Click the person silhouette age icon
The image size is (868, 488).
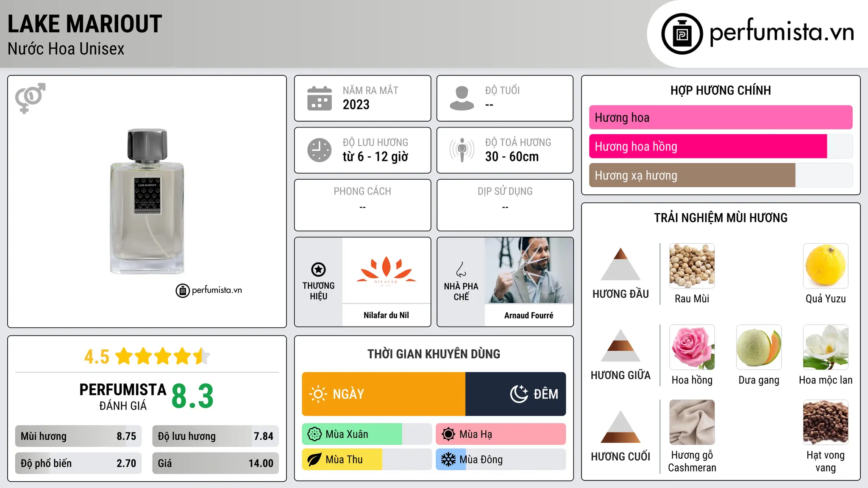point(462,98)
